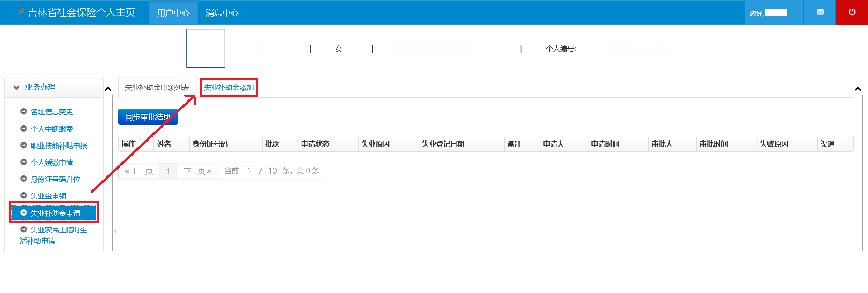Go to next page with 下一页
Screen dimensions: 868x293
click(197, 171)
